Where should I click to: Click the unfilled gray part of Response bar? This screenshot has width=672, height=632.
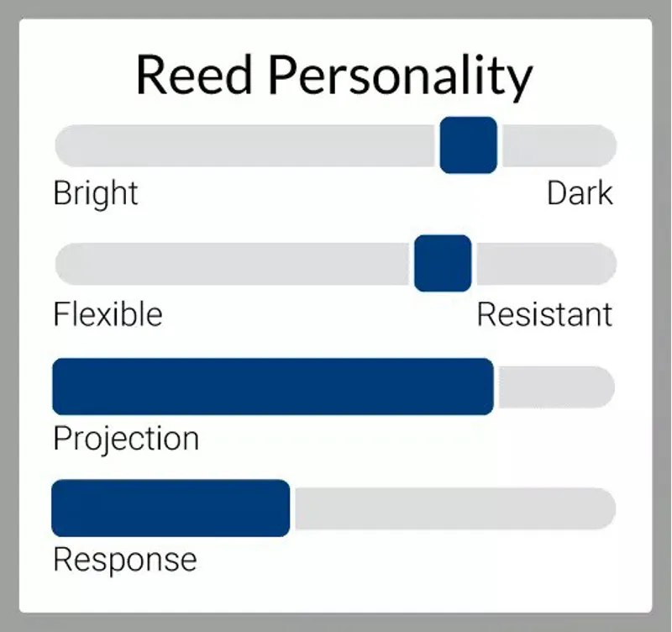[x=454, y=508]
